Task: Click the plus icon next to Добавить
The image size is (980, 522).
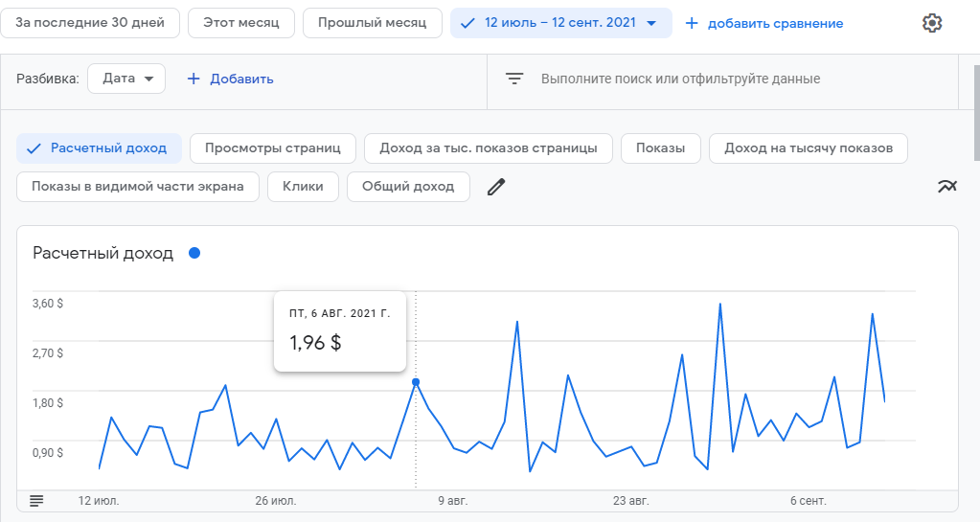Action: click(194, 79)
